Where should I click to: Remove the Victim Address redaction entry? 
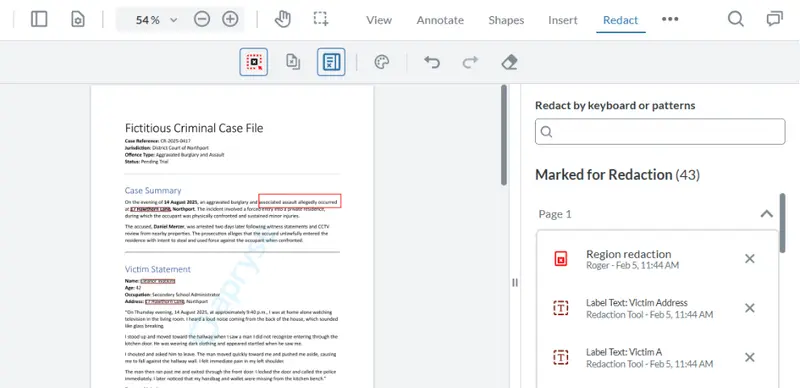click(x=749, y=308)
